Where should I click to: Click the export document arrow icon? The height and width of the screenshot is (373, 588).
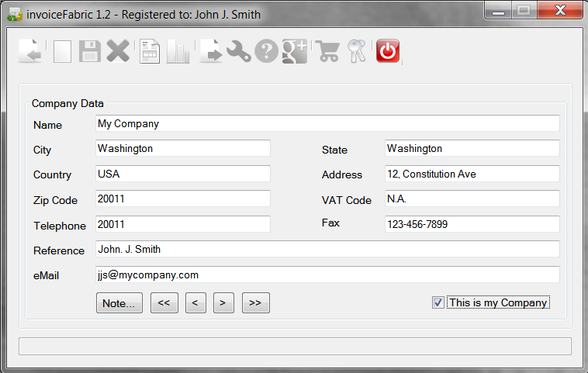pyautogui.click(x=211, y=51)
